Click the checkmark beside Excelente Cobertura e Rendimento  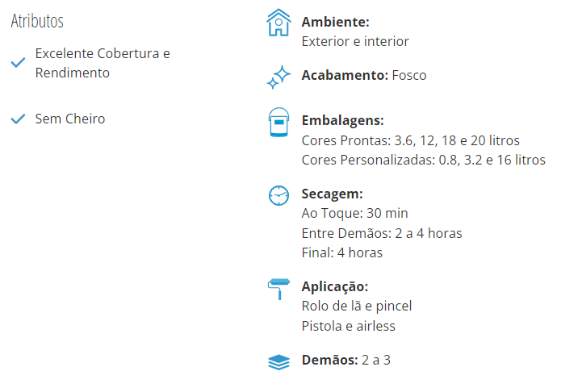tap(18, 63)
